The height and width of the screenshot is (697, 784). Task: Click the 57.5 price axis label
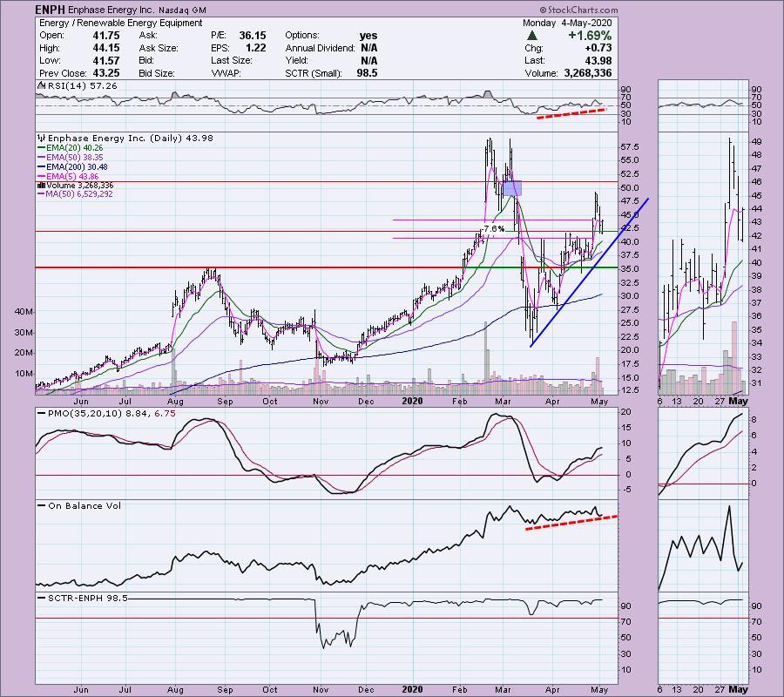(x=630, y=147)
